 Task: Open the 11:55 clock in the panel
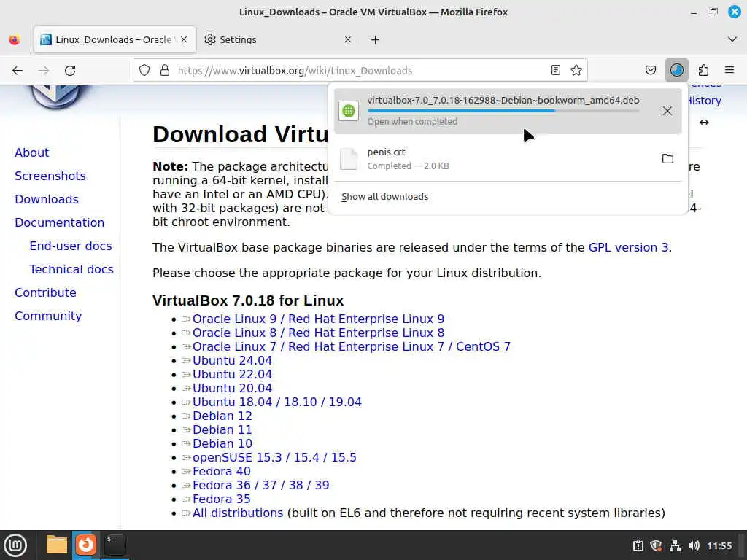tap(719, 545)
